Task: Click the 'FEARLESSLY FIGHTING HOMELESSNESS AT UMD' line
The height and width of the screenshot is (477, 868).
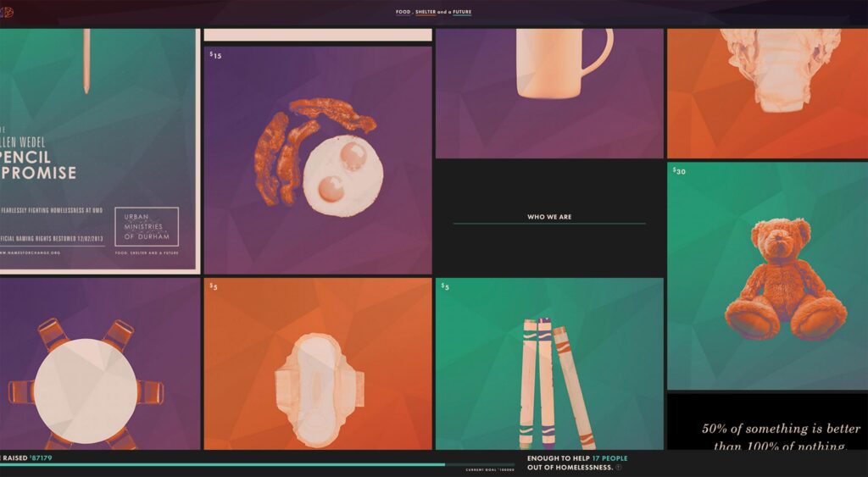Action: [x=51, y=210]
